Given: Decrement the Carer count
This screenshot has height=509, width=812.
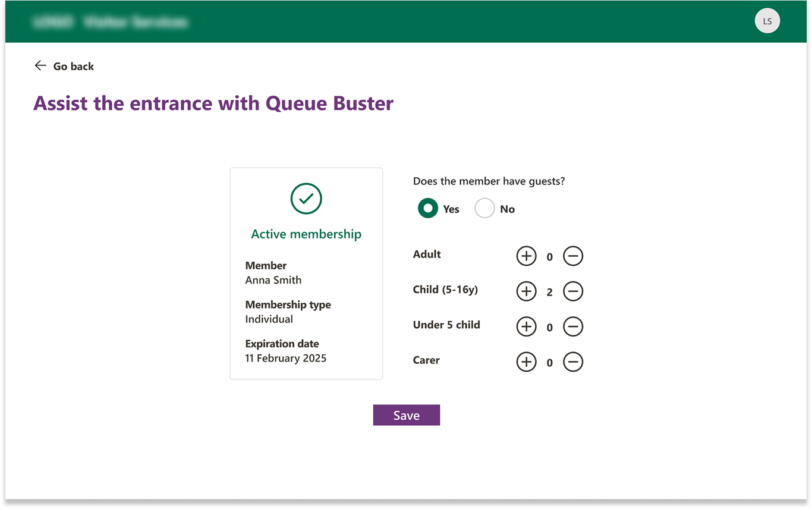Looking at the screenshot, I should tap(573, 362).
